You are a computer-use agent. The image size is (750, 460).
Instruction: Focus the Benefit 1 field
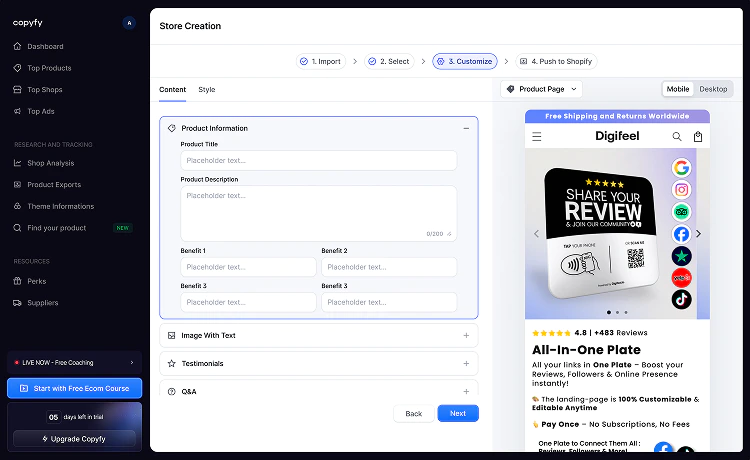[x=248, y=267]
